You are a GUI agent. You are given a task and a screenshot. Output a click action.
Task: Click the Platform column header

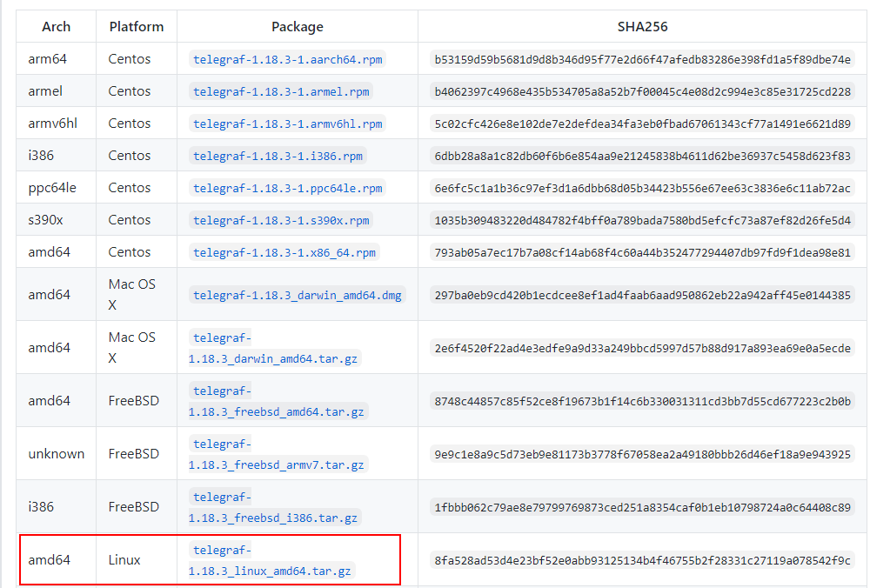pyautogui.click(x=137, y=27)
